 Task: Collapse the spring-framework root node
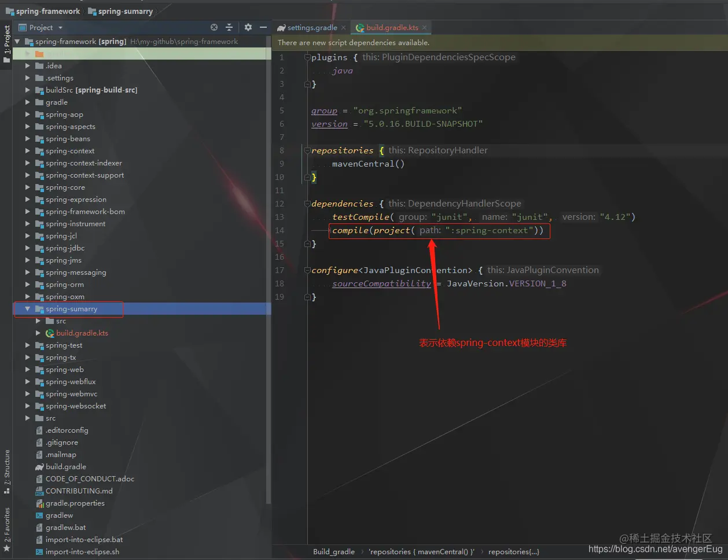[17, 42]
